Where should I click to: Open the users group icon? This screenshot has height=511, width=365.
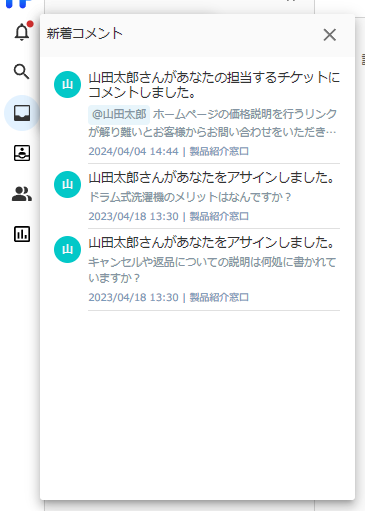click(x=22, y=194)
